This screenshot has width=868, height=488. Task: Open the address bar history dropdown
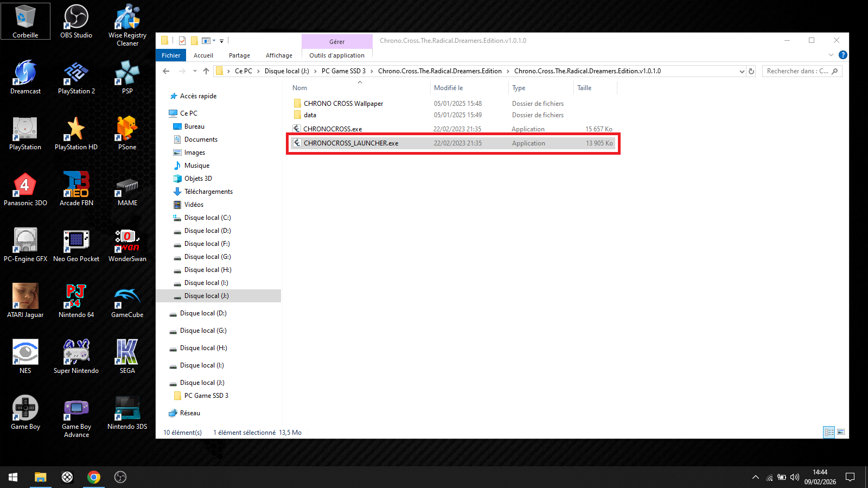click(742, 71)
